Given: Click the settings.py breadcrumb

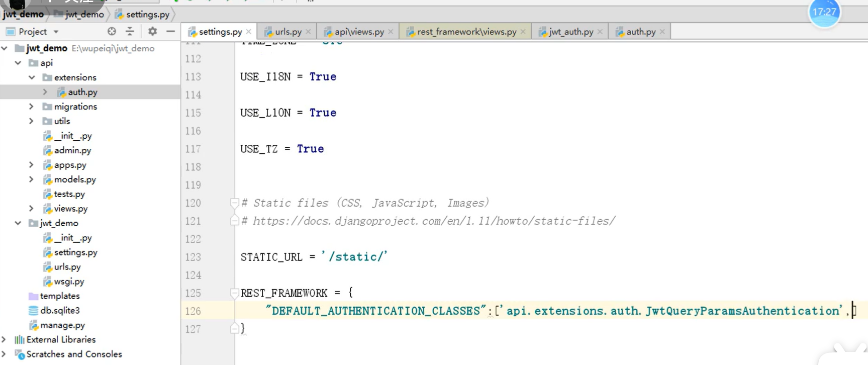Looking at the screenshot, I should (147, 15).
